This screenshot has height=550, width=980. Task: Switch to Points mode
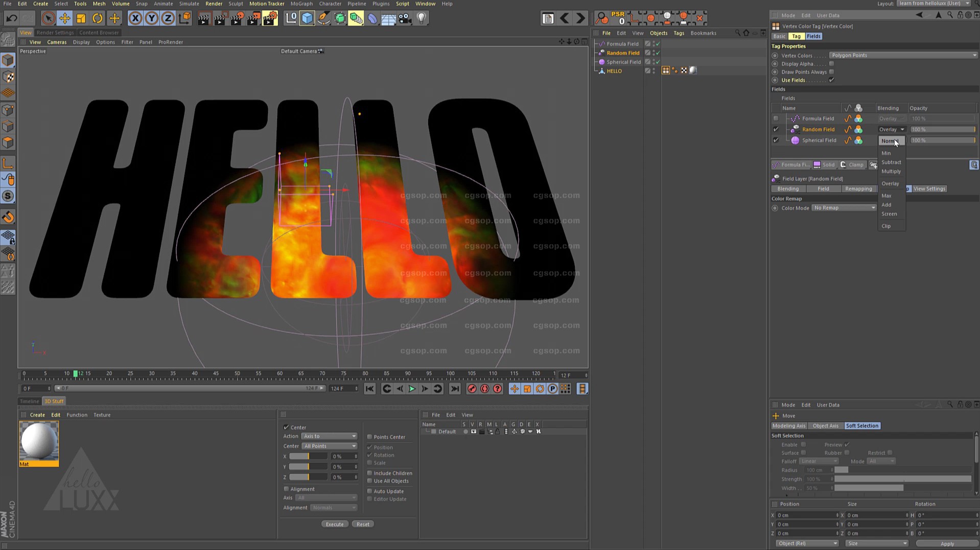click(x=8, y=110)
